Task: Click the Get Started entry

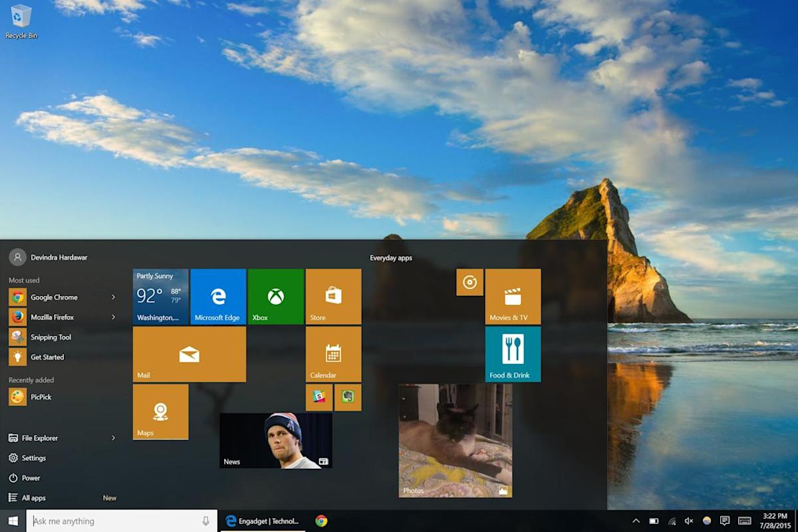Action: click(x=47, y=357)
